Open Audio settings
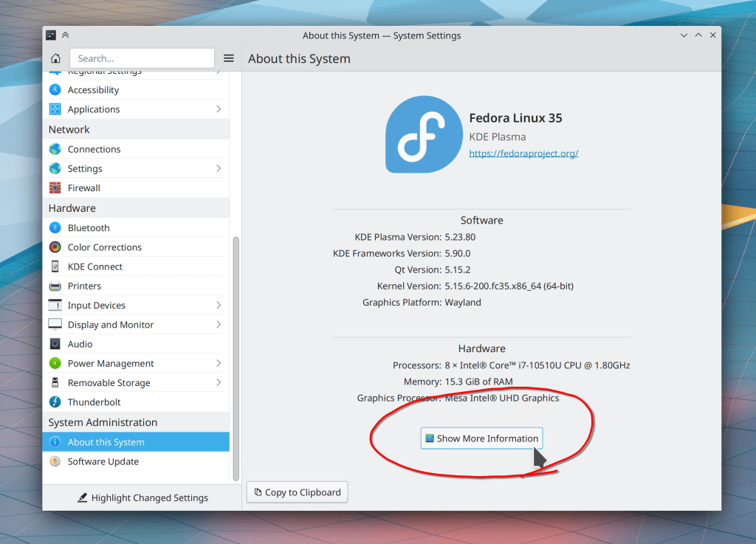Viewport: 756px width, 544px height. point(80,344)
